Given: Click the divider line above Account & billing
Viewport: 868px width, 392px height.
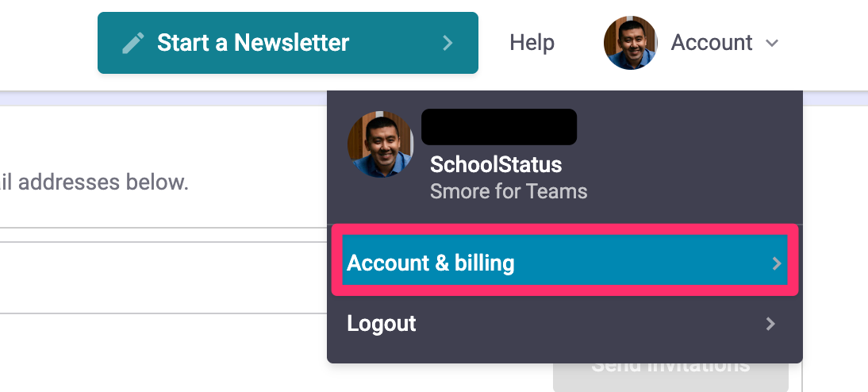Looking at the screenshot, I should pos(564,225).
